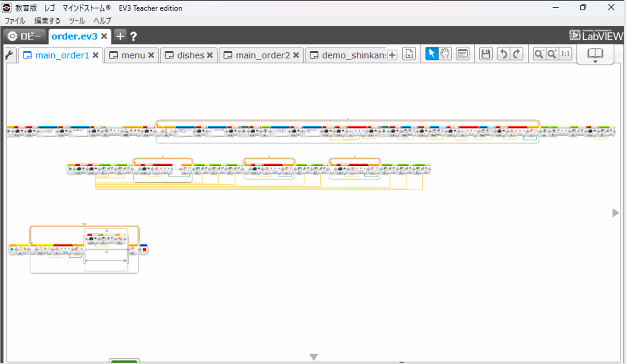Click the red stop block in bottom program

click(144, 249)
